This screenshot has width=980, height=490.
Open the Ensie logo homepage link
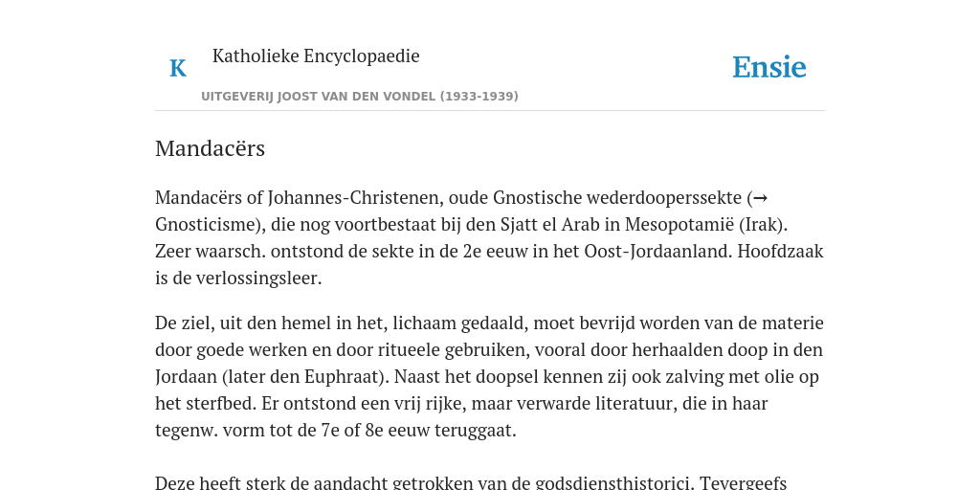click(x=769, y=68)
